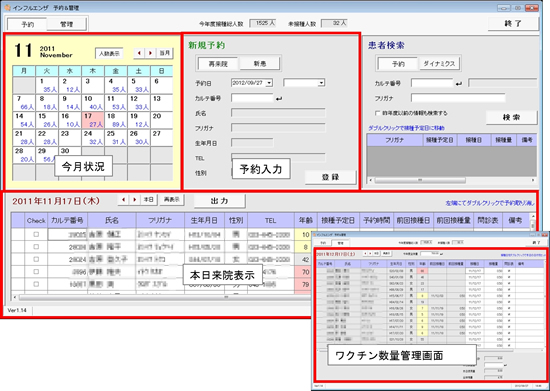Select the ダイナミクス tab in 患者検索

click(440, 64)
